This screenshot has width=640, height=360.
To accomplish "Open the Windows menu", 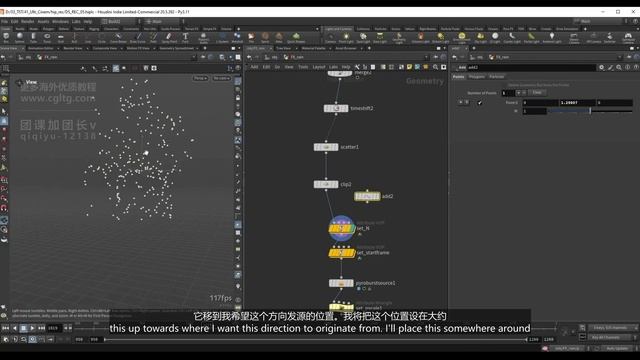I will pyautogui.click(x=60, y=21).
